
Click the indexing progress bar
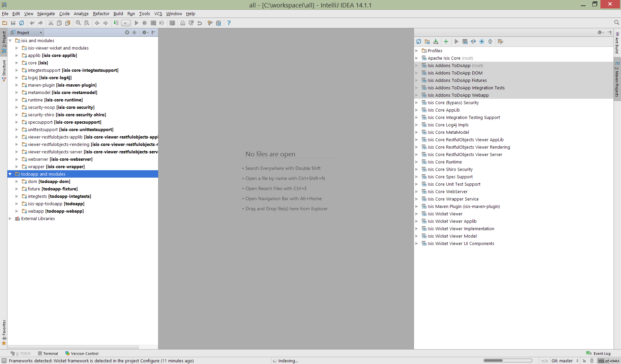[x=507, y=361]
